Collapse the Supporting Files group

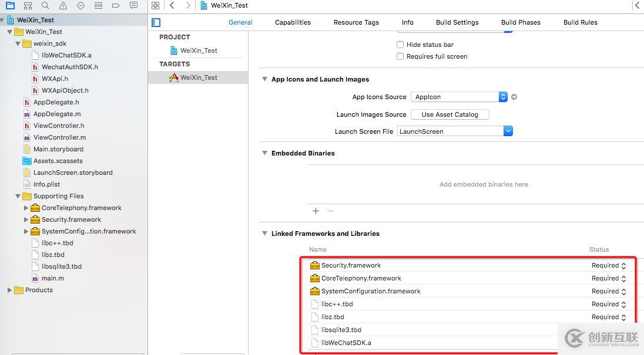pos(18,196)
